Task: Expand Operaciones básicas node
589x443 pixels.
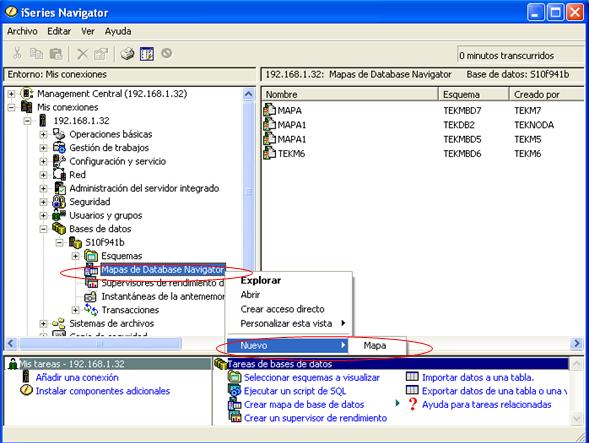Action: coord(44,134)
